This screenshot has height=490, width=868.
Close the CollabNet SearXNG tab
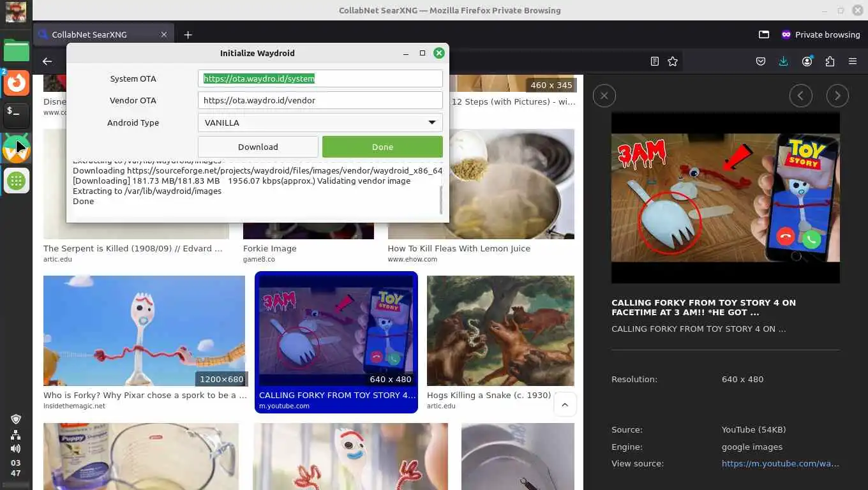(x=164, y=34)
